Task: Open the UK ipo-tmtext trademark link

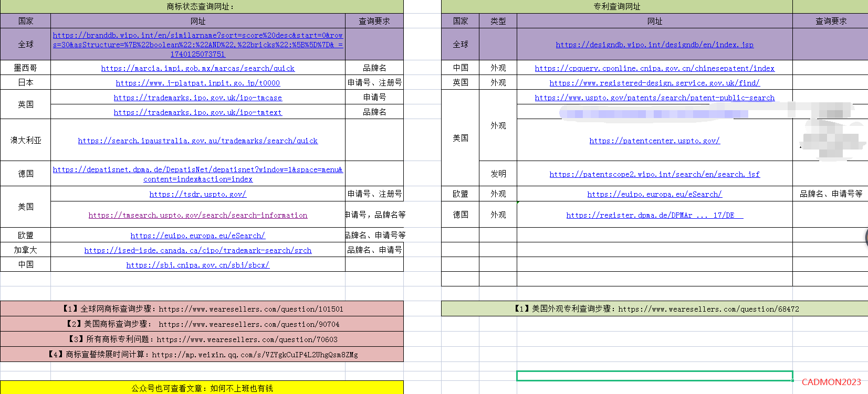Action: pyautogui.click(x=197, y=112)
